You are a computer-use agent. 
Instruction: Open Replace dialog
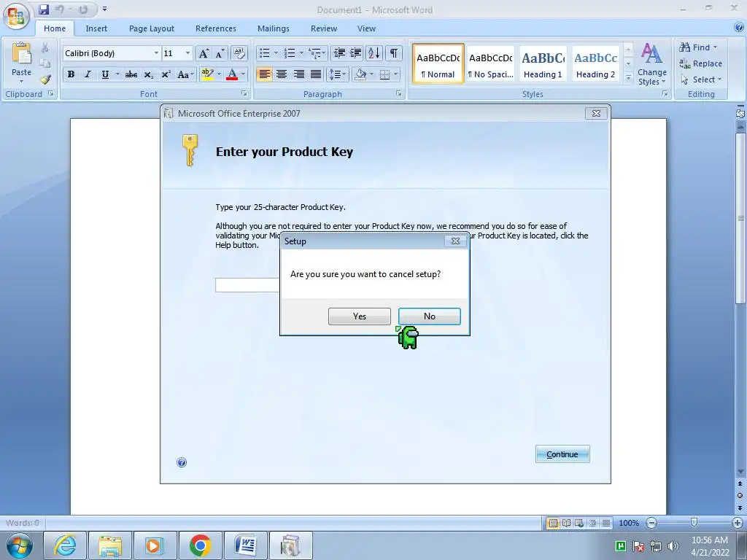click(700, 63)
